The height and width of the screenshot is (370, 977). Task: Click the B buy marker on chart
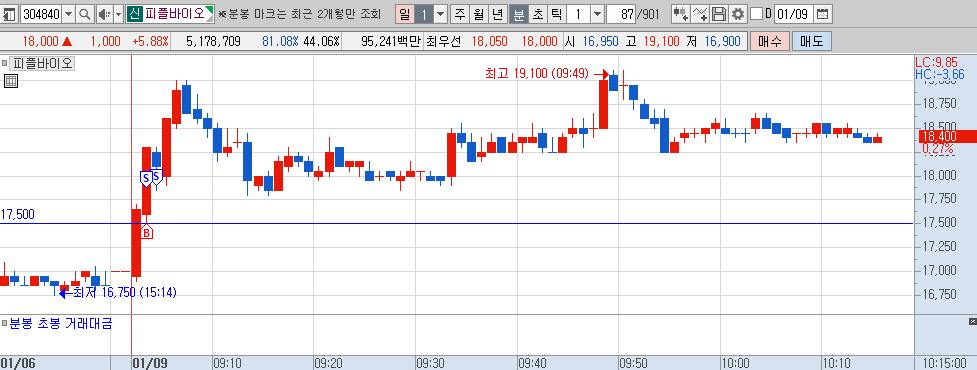[x=146, y=232]
